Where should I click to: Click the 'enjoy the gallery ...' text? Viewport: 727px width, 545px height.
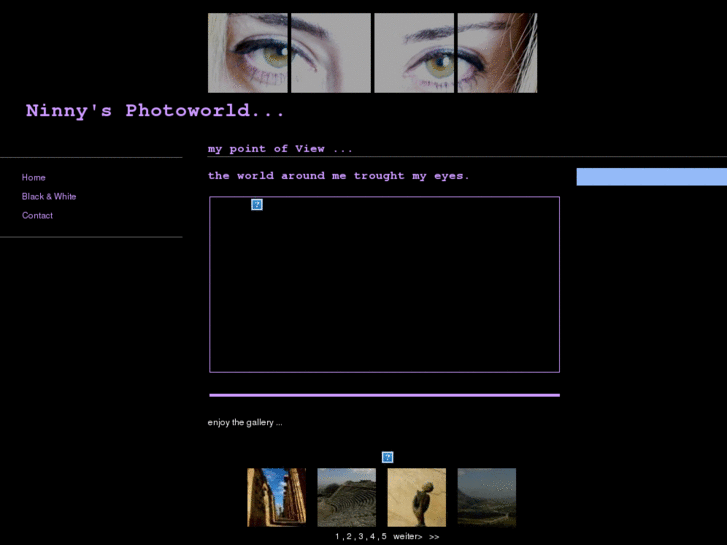point(245,423)
